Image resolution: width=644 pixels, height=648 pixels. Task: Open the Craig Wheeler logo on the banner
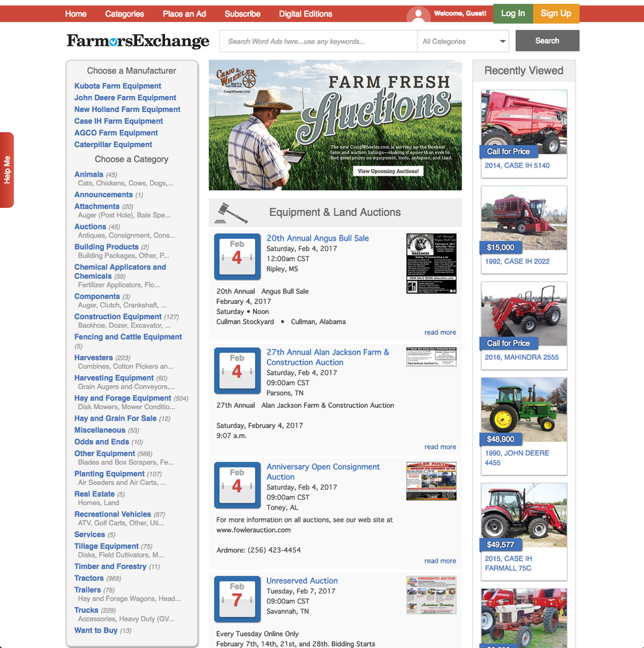coord(237,80)
